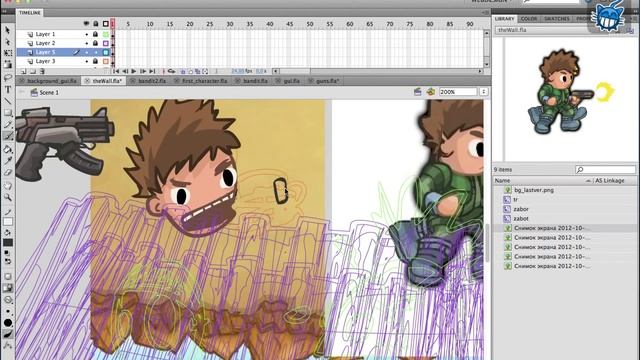Viewport: 640px width, 360px height.
Task: Click timeline vertical scrollbar down arrow
Action: (x=486, y=64)
